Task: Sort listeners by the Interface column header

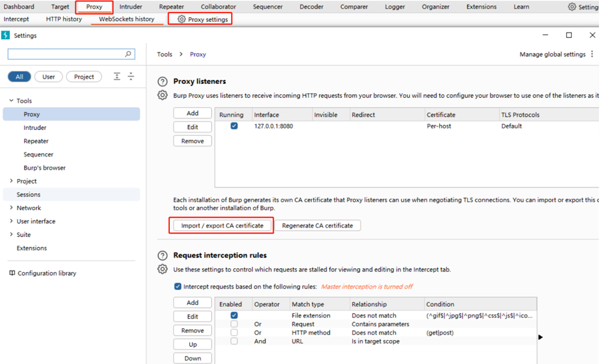Action: (x=281, y=114)
